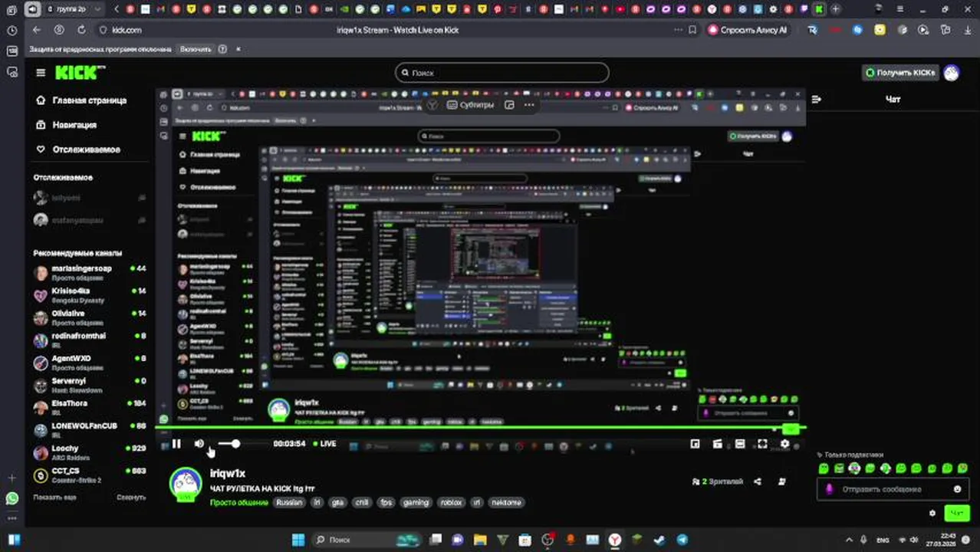Open the chat settings gear icon
980x552 pixels.
pos(932,514)
